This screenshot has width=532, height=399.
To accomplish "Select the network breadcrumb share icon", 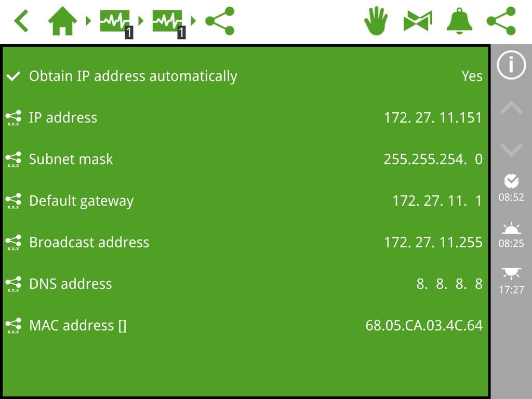I will pyautogui.click(x=220, y=21).
